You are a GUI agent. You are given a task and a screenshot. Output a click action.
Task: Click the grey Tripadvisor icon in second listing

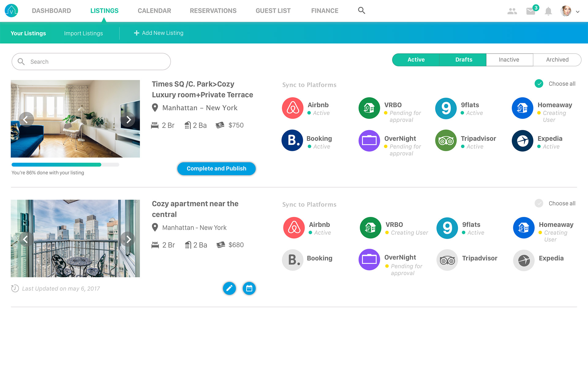click(x=447, y=260)
